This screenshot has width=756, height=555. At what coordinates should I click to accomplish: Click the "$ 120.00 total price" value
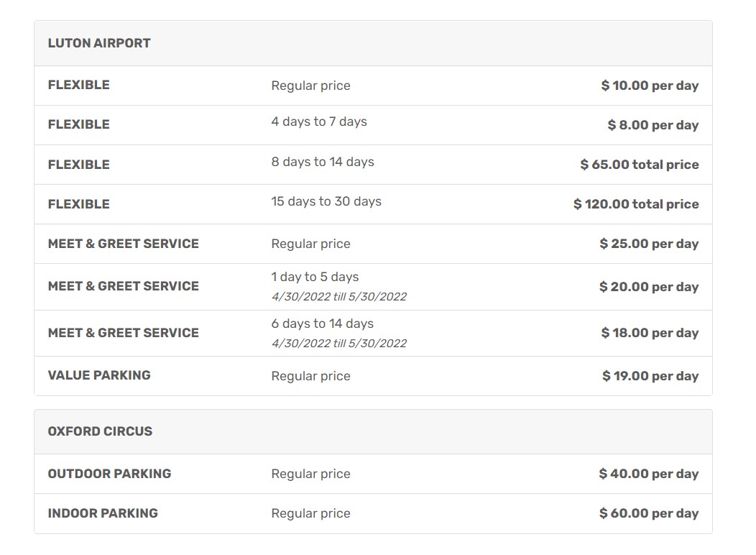coord(636,204)
